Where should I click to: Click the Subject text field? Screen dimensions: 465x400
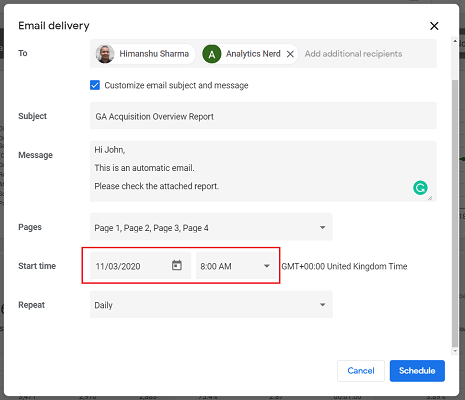coord(263,116)
